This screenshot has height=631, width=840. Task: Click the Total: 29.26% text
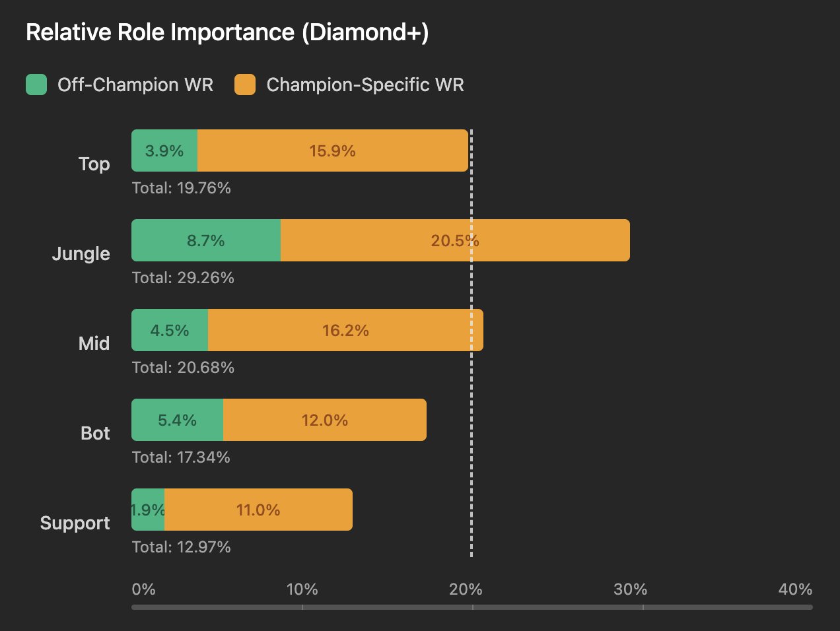pos(183,278)
